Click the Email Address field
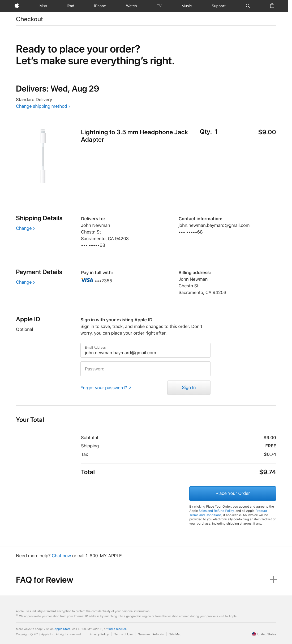The height and width of the screenshot is (644, 292). (x=145, y=351)
